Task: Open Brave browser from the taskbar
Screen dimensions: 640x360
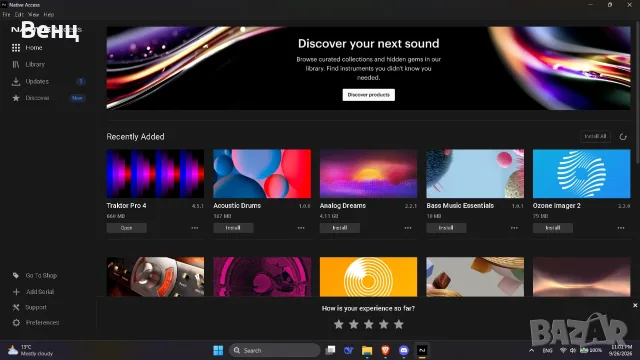Action: [x=385, y=351]
